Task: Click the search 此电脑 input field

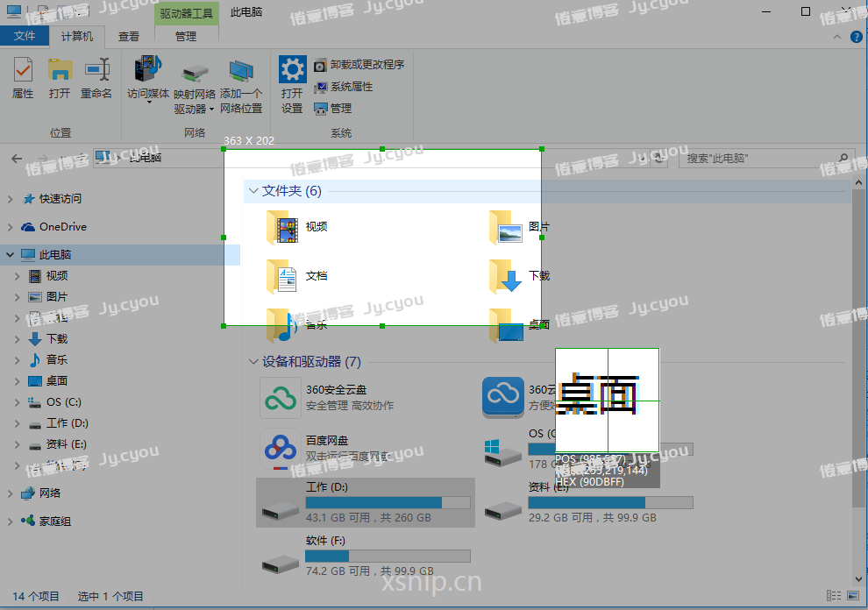Action: 758,159
